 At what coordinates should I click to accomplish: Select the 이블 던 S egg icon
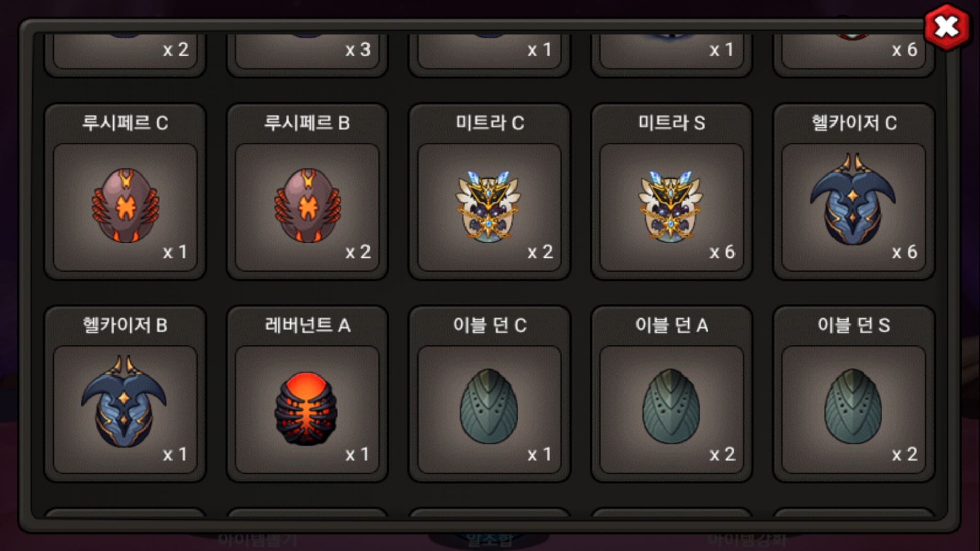(853, 407)
